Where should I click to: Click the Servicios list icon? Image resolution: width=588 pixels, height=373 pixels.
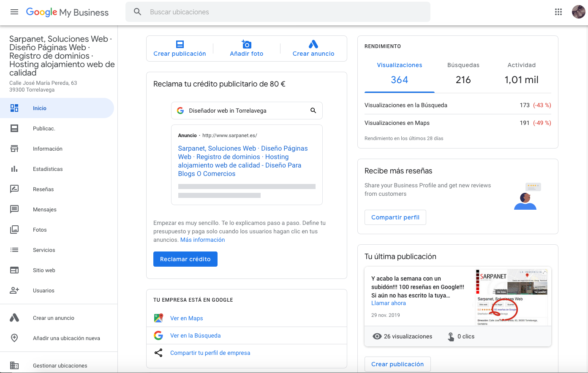tap(14, 250)
